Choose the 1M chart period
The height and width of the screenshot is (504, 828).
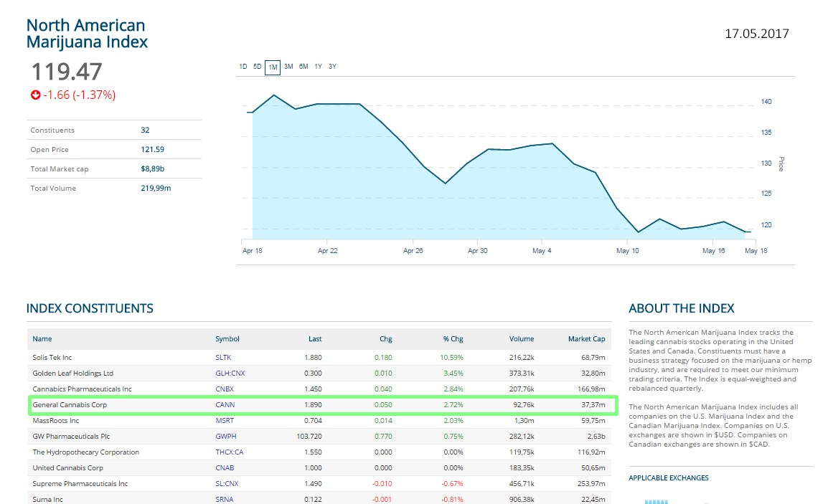[273, 67]
